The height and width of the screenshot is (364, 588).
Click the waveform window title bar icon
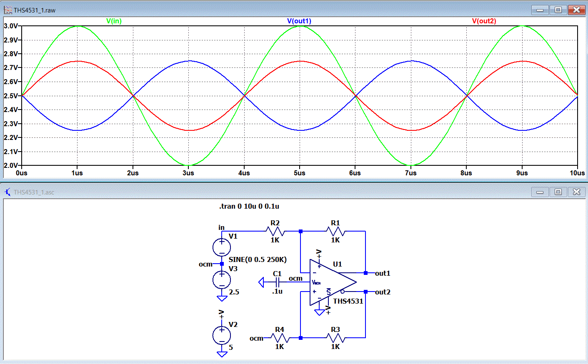click(8, 10)
